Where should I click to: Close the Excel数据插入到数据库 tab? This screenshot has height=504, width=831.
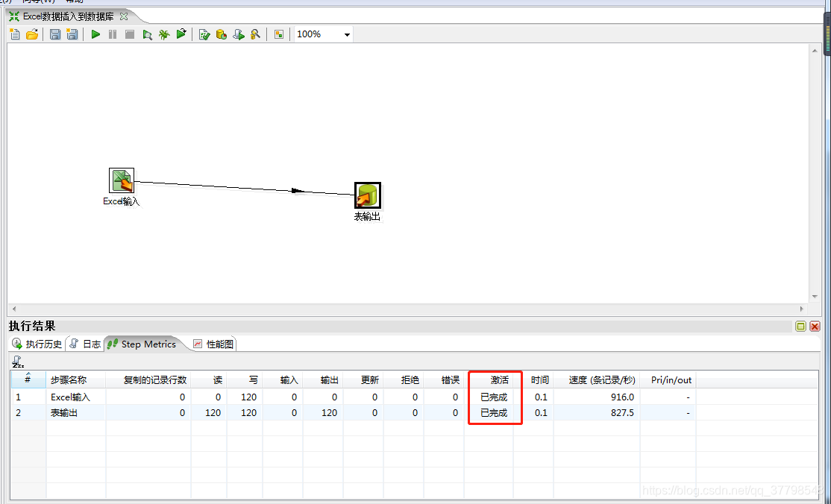tap(124, 16)
